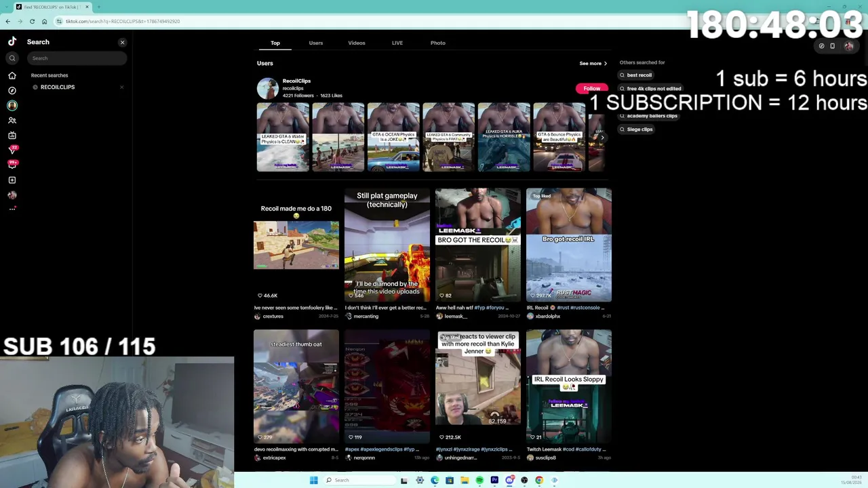Open BRO GOT THE RECOIL video
Viewport: 868px width, 488px height.
tap(478, 245)
